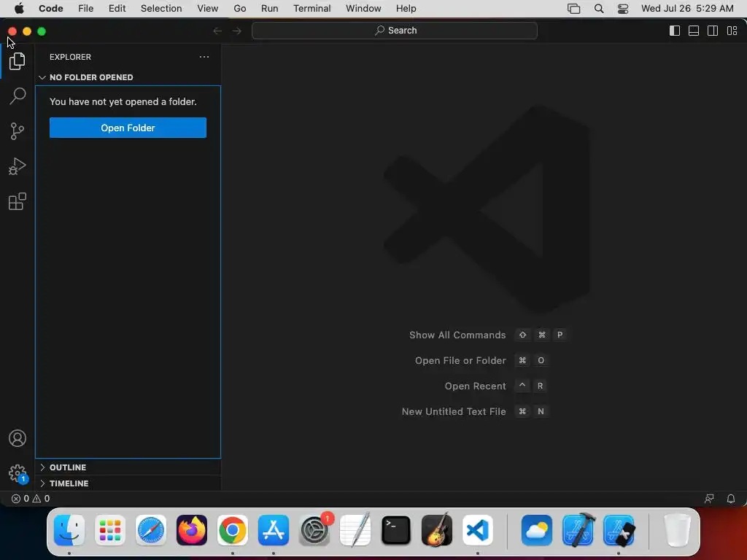
Task: Collapse the No Folder Opened section
Action: pyautogui.click(x=128, y=77)
